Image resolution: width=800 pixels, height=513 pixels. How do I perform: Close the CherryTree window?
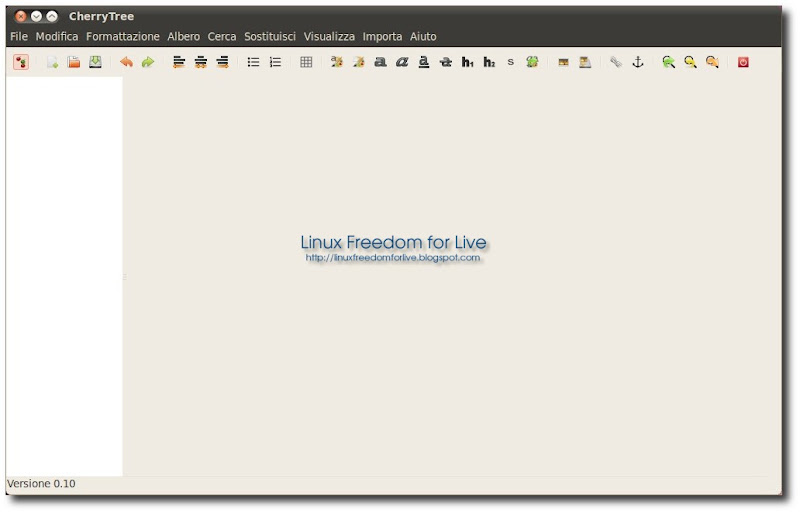click(x=20, y=16)
